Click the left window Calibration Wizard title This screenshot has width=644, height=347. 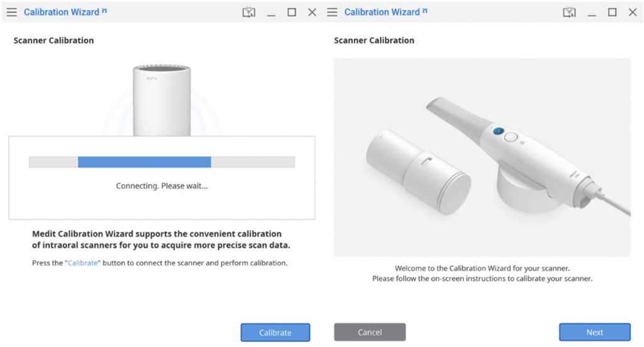click(62, 13)
